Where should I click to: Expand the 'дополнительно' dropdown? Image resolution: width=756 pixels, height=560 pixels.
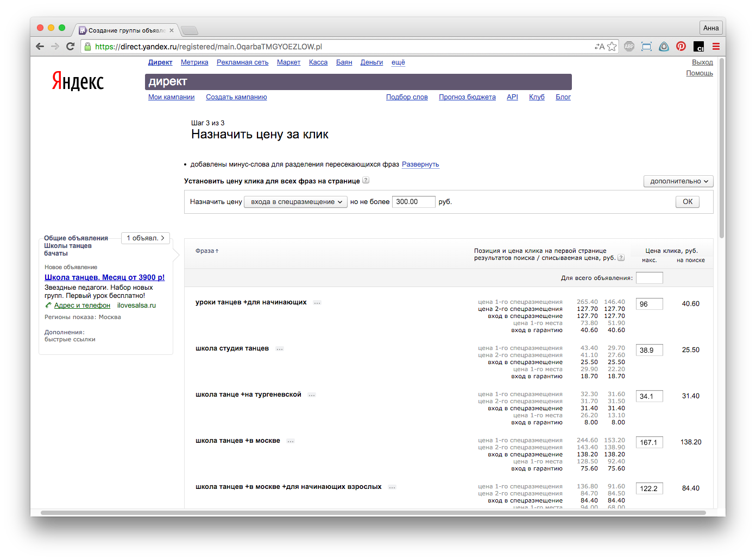(678, 181)
